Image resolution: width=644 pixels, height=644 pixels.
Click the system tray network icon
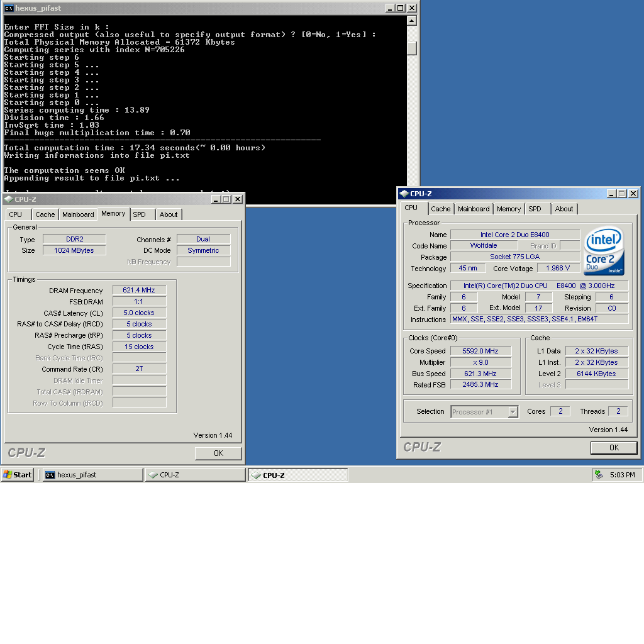pos(599,475)
